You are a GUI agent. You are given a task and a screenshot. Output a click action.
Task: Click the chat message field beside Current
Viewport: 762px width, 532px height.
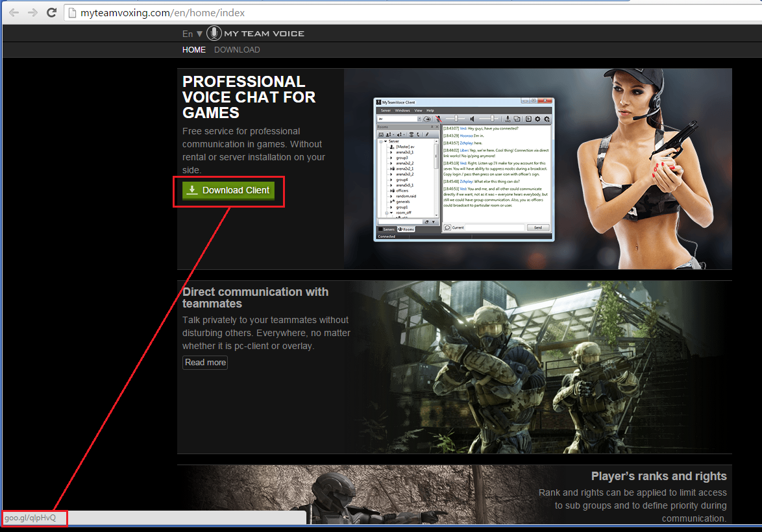coord(495,227)
